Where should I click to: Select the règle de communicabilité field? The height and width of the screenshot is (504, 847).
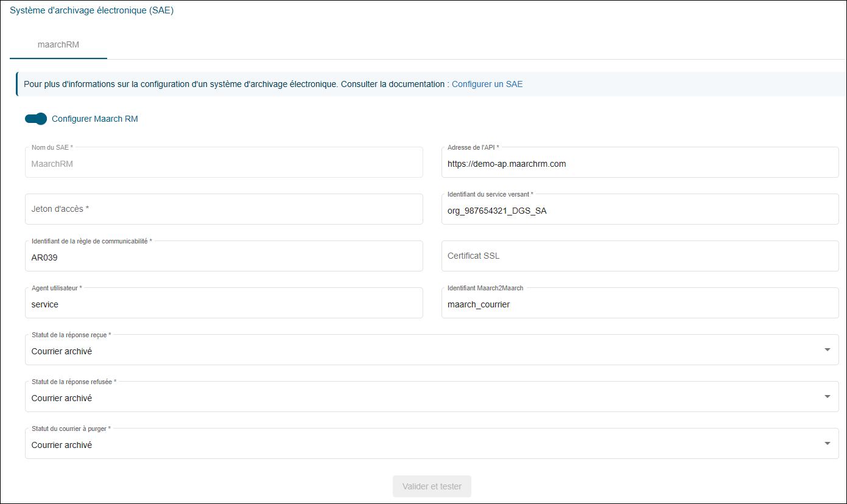pos(224,256)
